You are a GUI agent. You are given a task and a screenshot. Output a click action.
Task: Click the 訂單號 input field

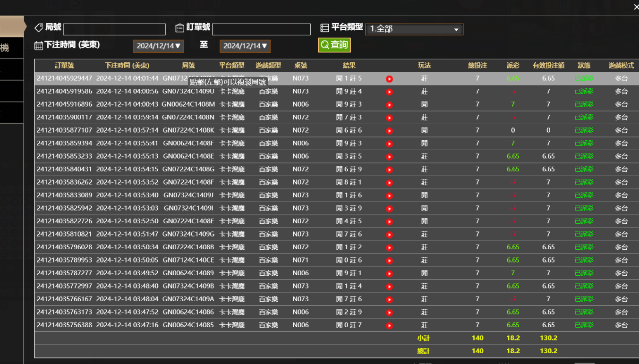261,29
